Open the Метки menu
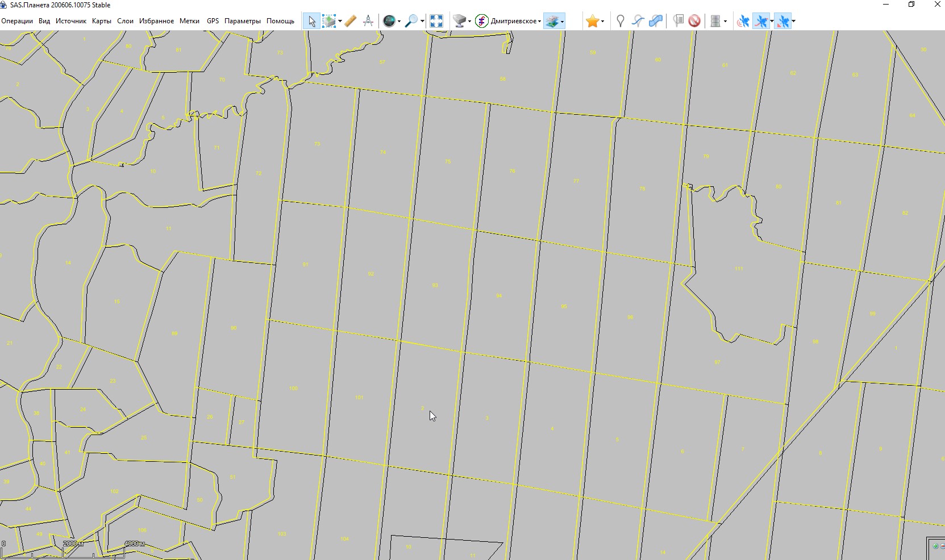 point(189,21)
